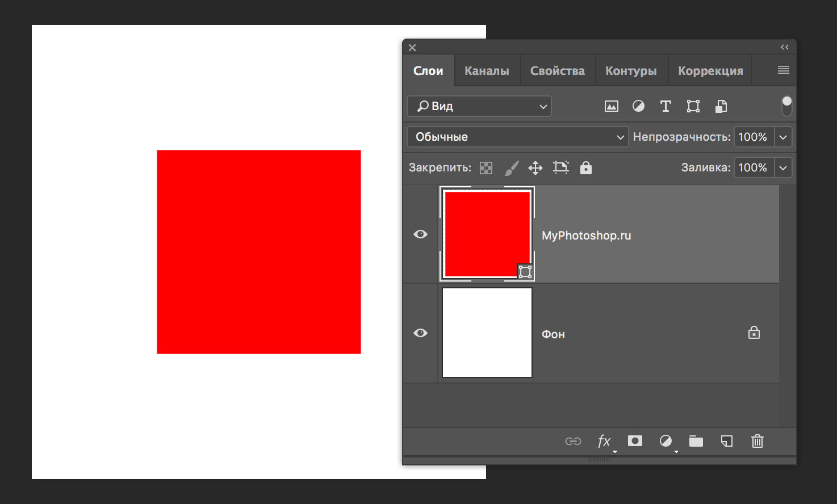Create a new layer with the page icon
Screen dimensions: 837x504
pyautogui.click(x=726, y=441)
